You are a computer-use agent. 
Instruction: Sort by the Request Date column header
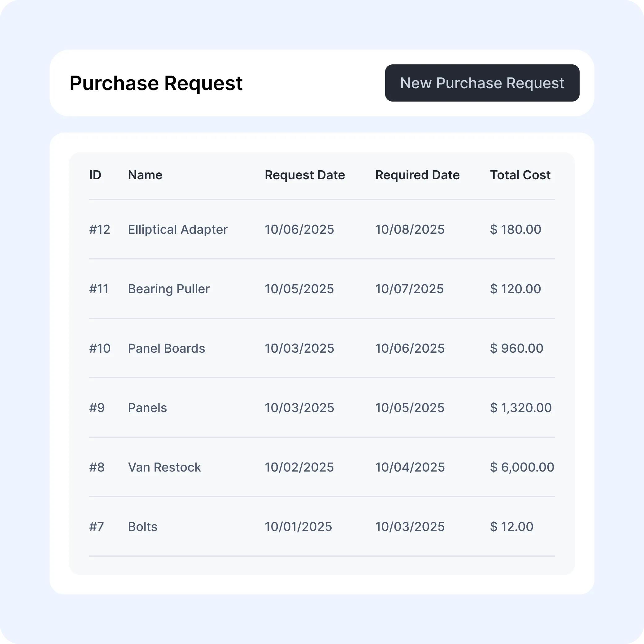pos(305,175)
